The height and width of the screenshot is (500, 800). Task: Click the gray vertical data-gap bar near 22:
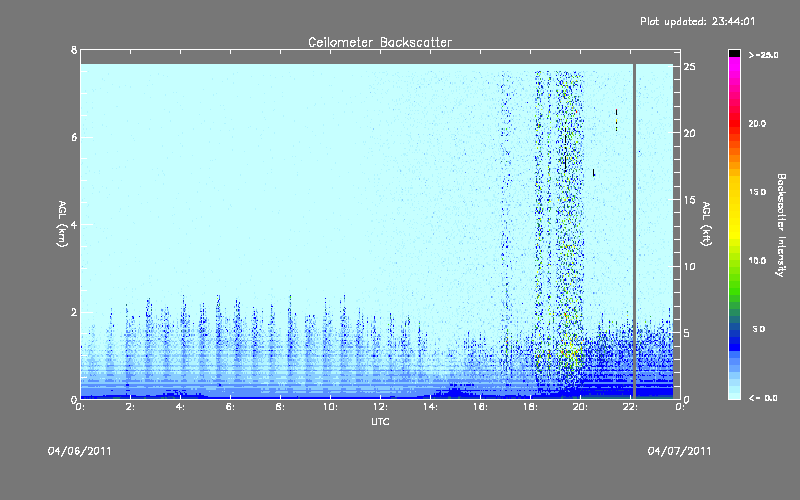point(635,231)
